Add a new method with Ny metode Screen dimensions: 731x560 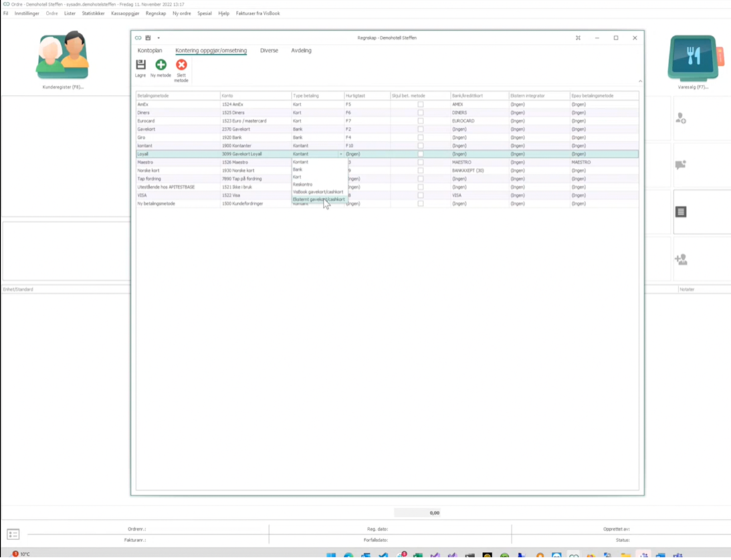(x=161, y=64)
